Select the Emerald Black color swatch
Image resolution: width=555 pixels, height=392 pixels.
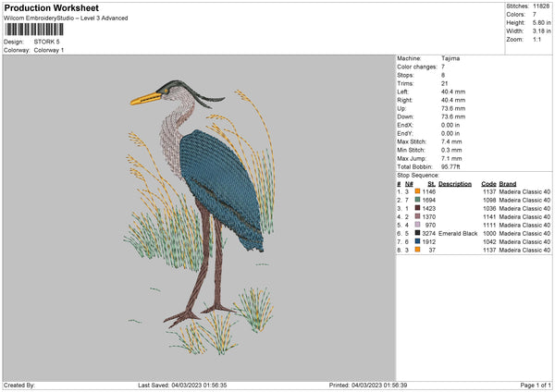[x=419, y=233]
